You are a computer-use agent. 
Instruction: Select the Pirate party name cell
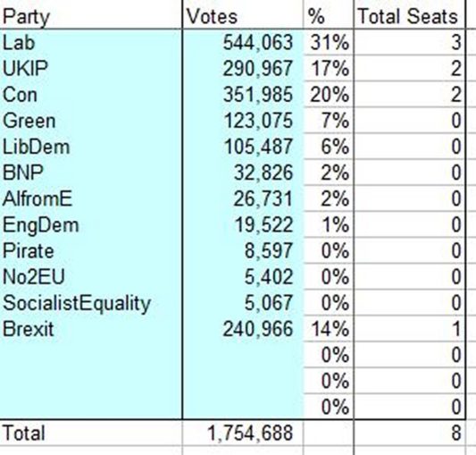tap(91, 251)
